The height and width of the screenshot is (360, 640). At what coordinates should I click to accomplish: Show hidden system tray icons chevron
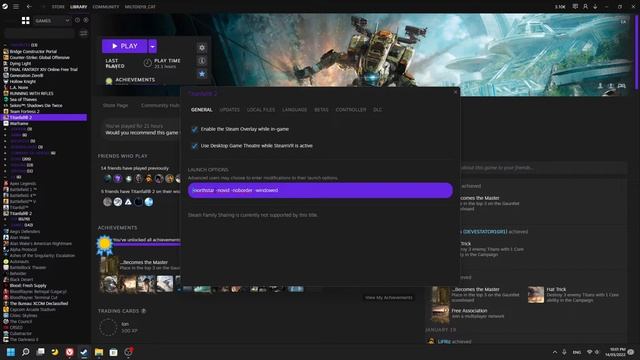(x=554, y=352)
